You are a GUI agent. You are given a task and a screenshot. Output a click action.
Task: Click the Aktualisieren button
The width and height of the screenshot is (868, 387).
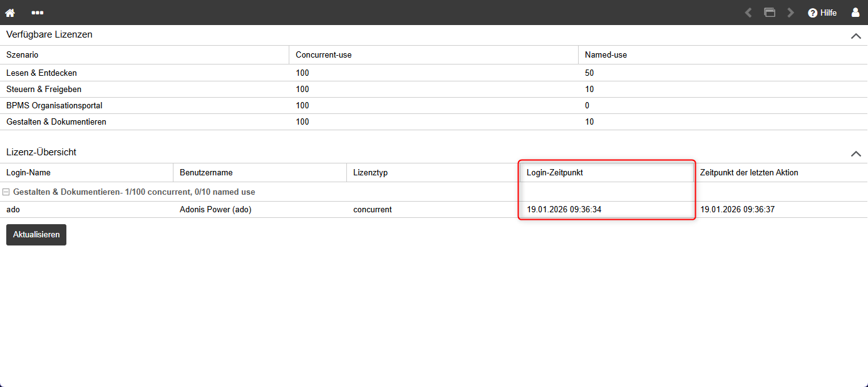[x=36, y=235]
